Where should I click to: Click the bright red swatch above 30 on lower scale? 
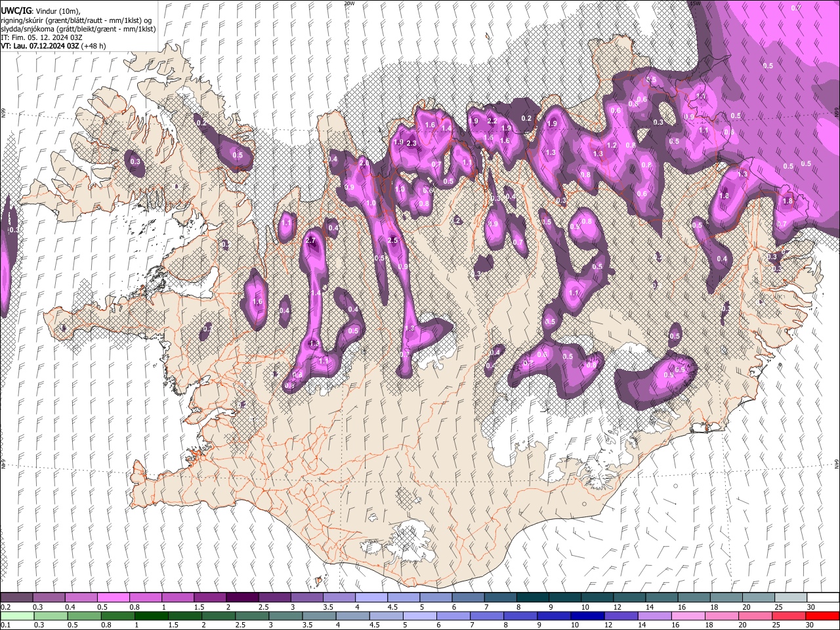coord(822,616)
